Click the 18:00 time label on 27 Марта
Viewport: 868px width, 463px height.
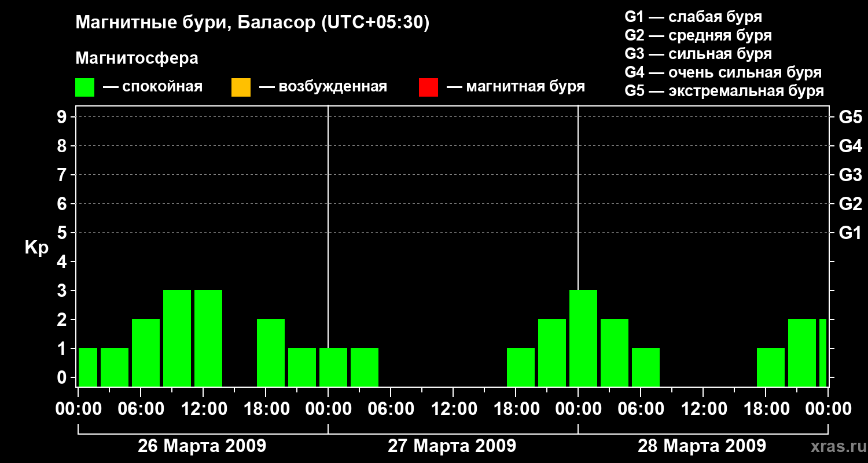click(x=516, y=409)
